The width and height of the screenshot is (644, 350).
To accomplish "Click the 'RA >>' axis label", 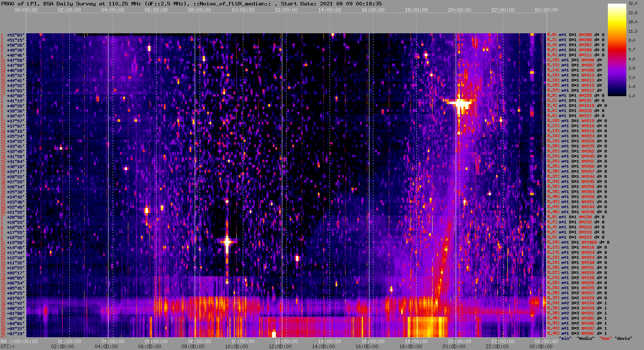I will tap(7, 341).
